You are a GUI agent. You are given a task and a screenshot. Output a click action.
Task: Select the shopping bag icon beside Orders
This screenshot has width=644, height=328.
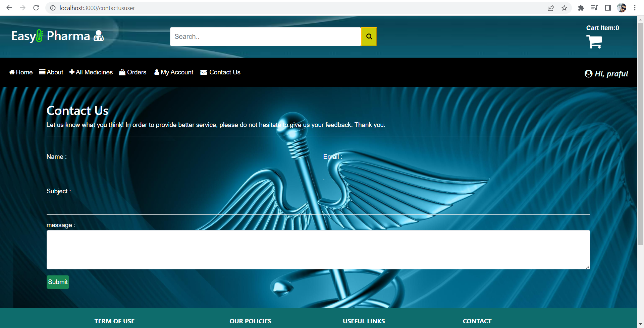tap(122, 72)
